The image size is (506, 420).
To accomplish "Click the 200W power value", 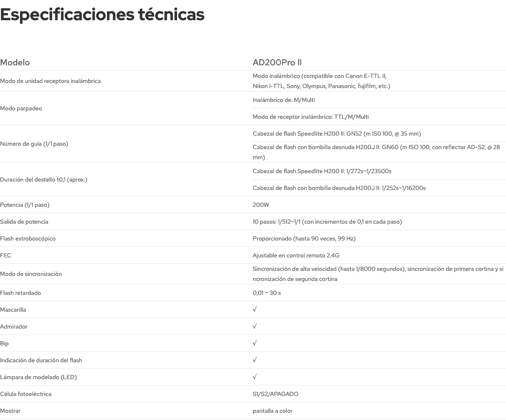I will (261, 205).
